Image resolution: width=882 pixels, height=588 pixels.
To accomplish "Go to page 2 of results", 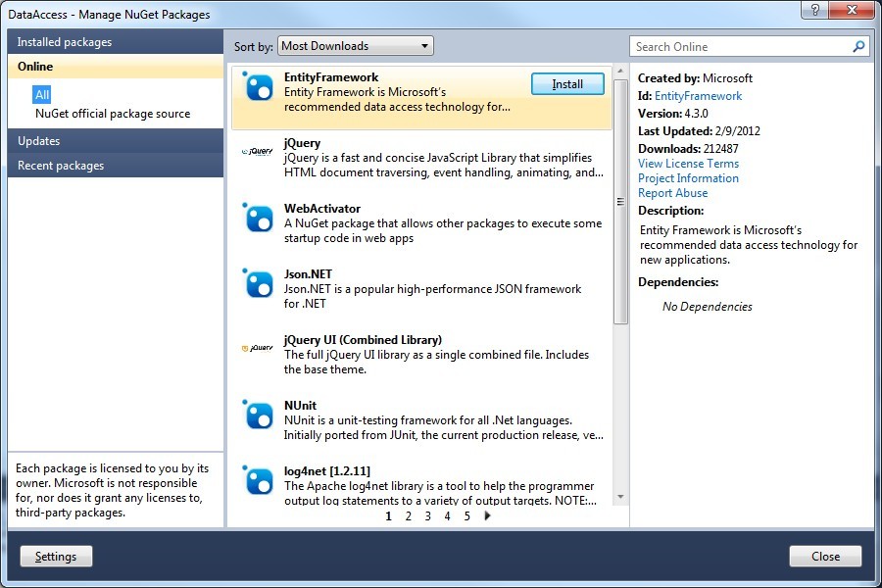I will tap(409, 516).
